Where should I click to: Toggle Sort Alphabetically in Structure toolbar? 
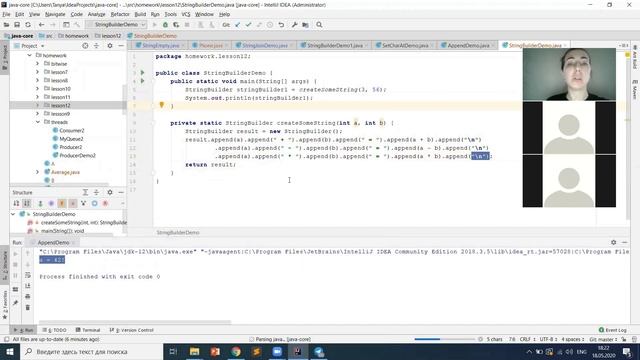(27, 203)
